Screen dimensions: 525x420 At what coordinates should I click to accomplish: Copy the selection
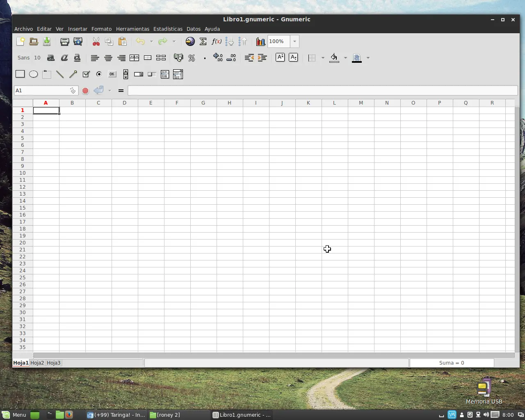[109, 41]
